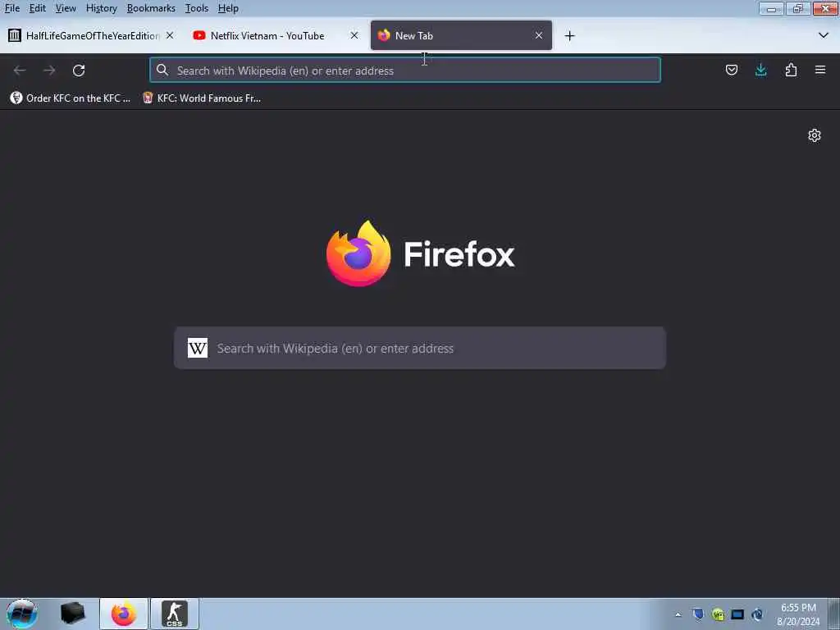The height and width of the screenshot is (630, 840).
Task: Show hidden system tray icons
Action: coord(678,614)
